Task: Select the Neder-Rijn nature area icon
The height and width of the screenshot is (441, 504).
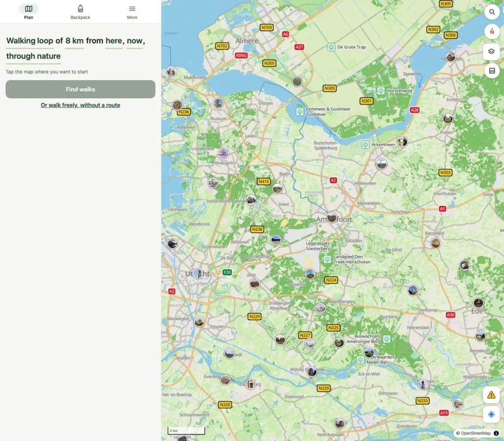Action: click(360, 360)
